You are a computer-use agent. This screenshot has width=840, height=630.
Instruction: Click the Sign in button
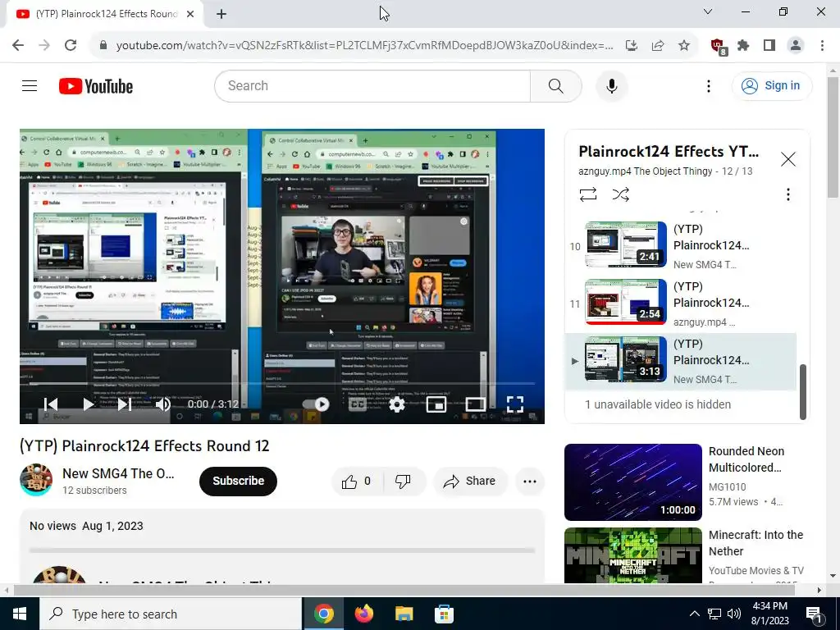[x=771, y=85]
